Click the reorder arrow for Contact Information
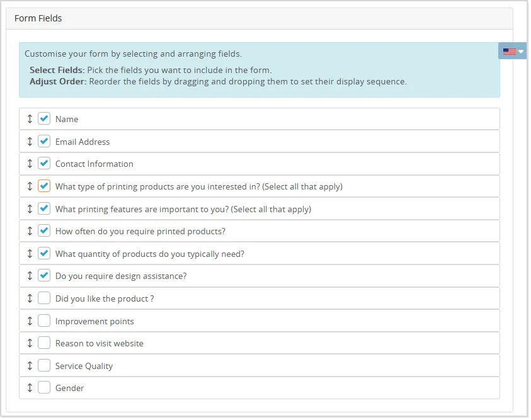The height and width of the screenshot is (420, 531). 30,164
